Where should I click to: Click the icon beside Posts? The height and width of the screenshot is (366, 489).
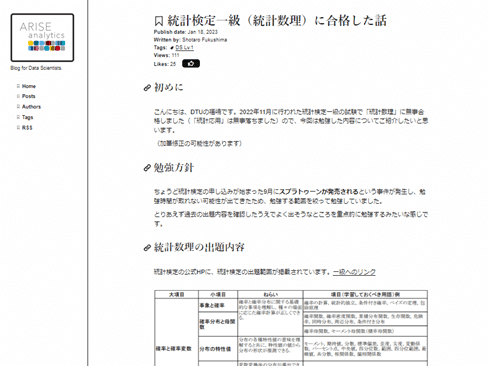pos(18,96)
